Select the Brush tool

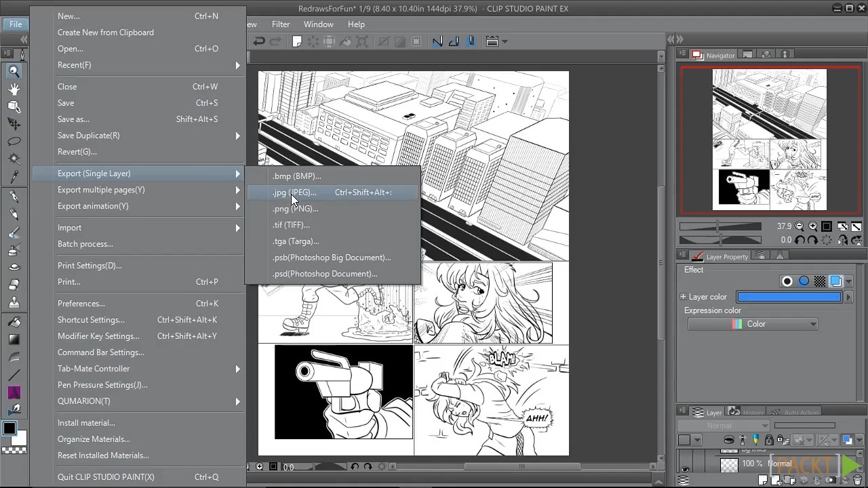tap(14, 232)
